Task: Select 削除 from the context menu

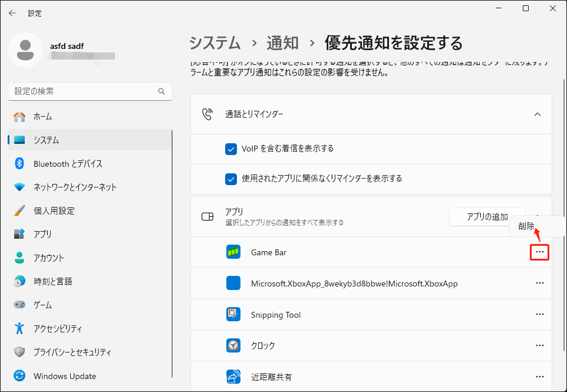Action: click(x=525, y=226)
